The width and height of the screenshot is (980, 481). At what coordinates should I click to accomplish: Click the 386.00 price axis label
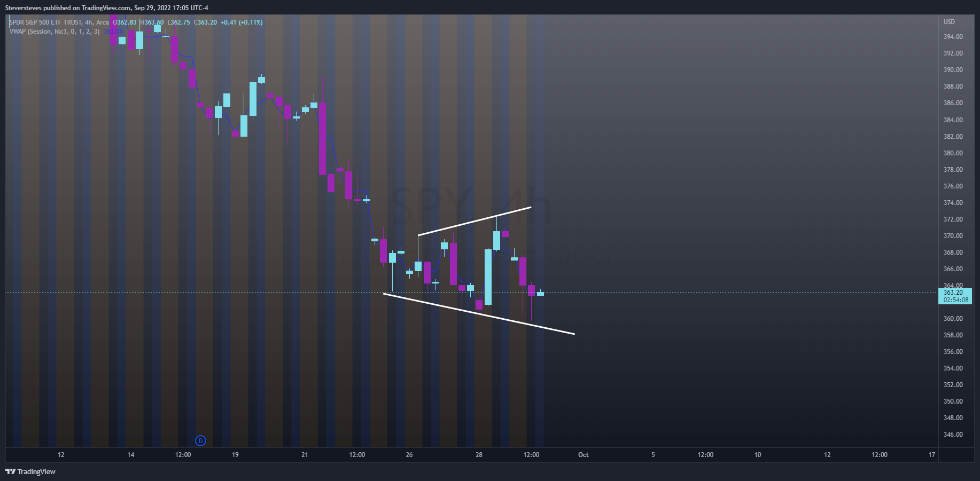[953, 103]
